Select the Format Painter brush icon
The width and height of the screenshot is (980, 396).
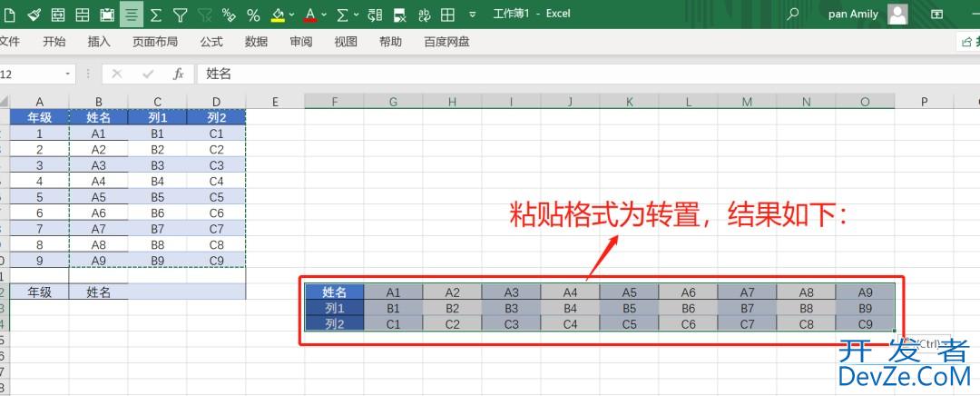[x=34, y=15]
